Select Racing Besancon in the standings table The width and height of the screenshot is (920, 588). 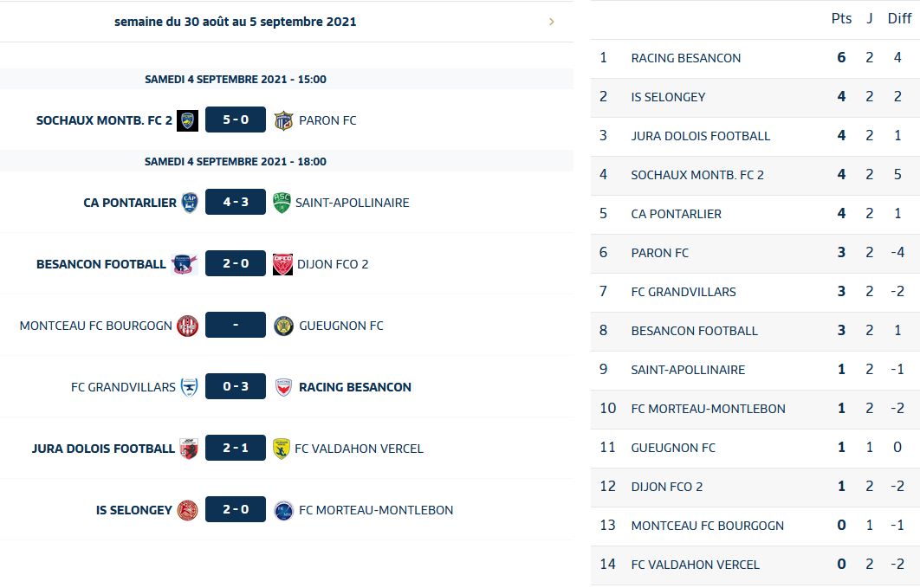(686, 58)
